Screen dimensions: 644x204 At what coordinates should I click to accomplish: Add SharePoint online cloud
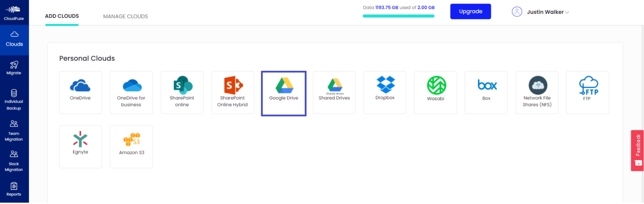pyautogui.click(x=182, y=93)
